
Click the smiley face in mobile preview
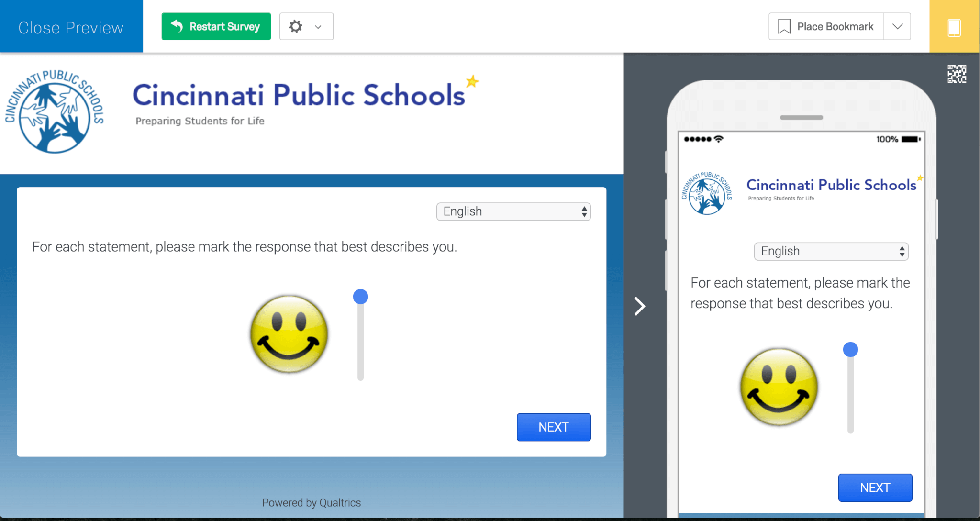[779, 387]
